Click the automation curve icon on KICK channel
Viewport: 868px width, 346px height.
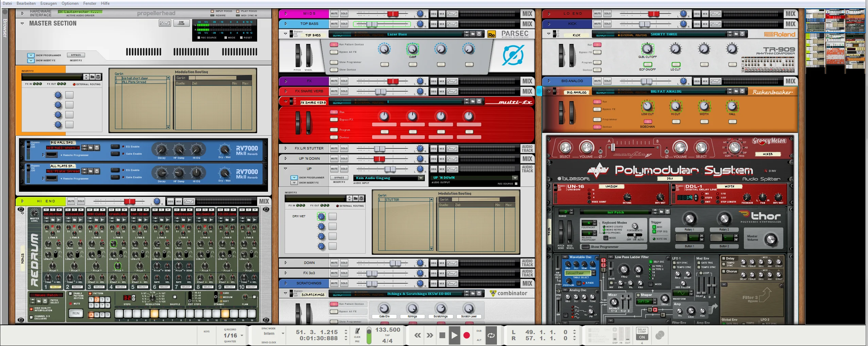pyautogui.click(x=715, y=24)
